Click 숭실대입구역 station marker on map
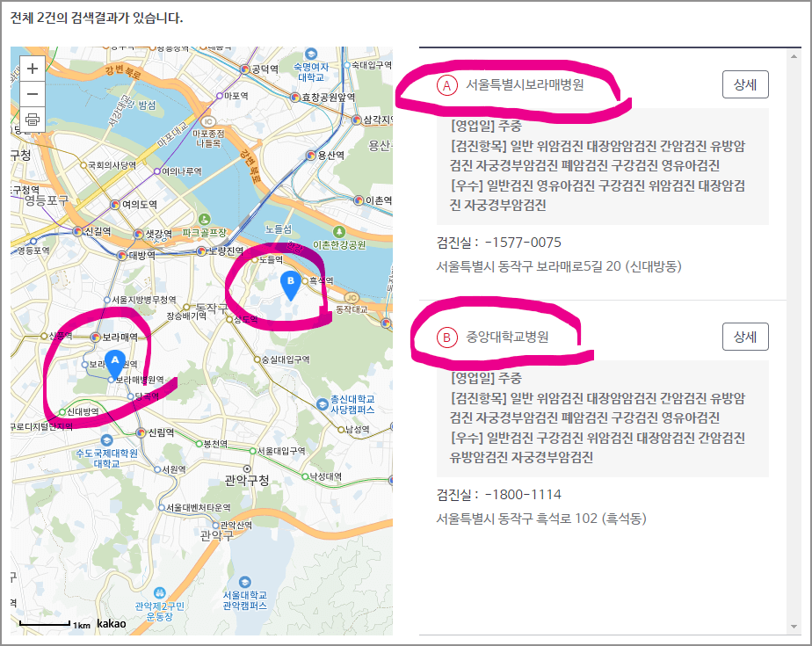 pos(257,359)
